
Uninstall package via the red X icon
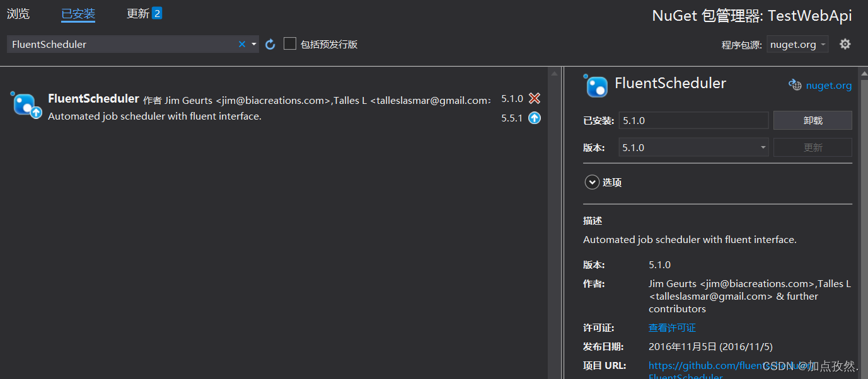click(x=535, y=98)
